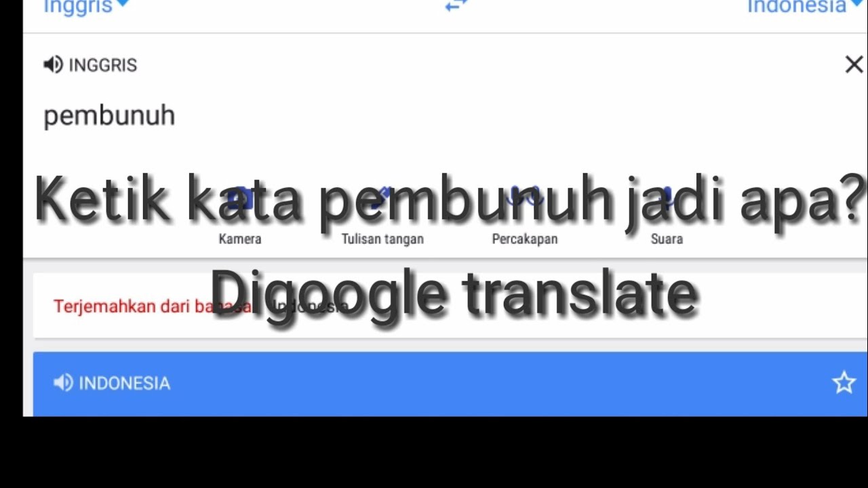Play audio for the INGGRIS source text
The height and width of the screenshot is (488, 868).
[53, 64]
